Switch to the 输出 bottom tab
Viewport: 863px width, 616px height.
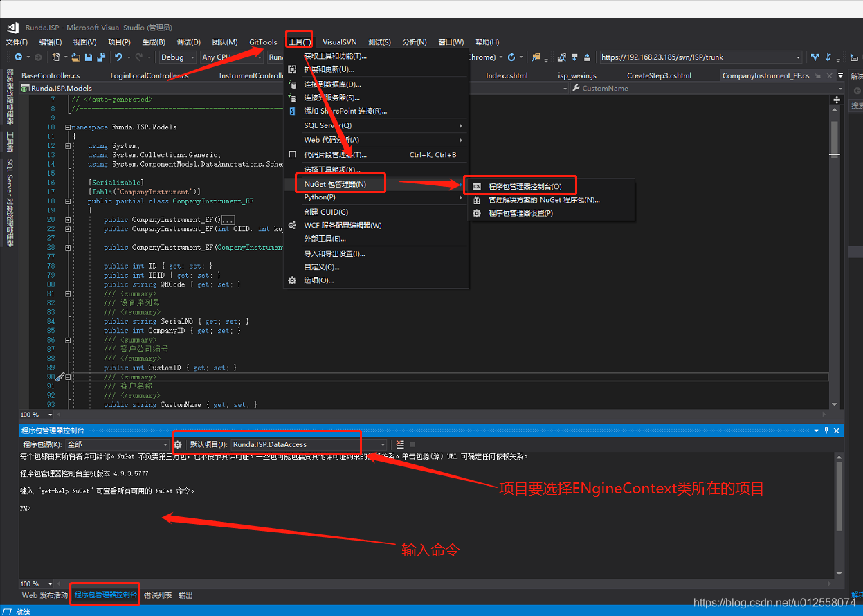185,595
